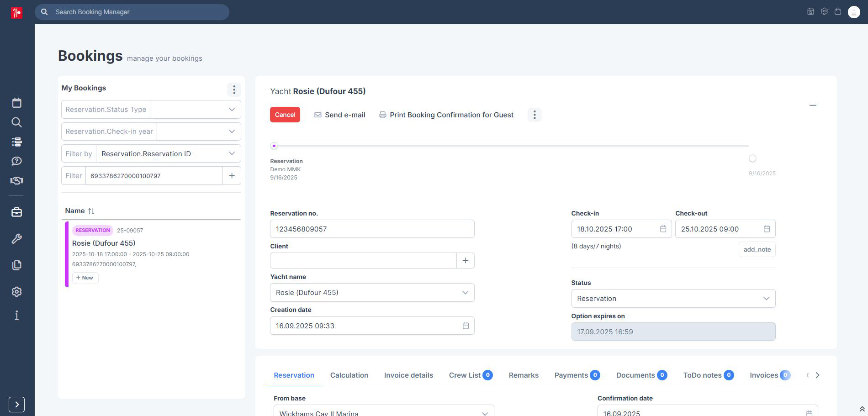
Task: Open the From base dropdown
Action: click(x=384, y=411)
